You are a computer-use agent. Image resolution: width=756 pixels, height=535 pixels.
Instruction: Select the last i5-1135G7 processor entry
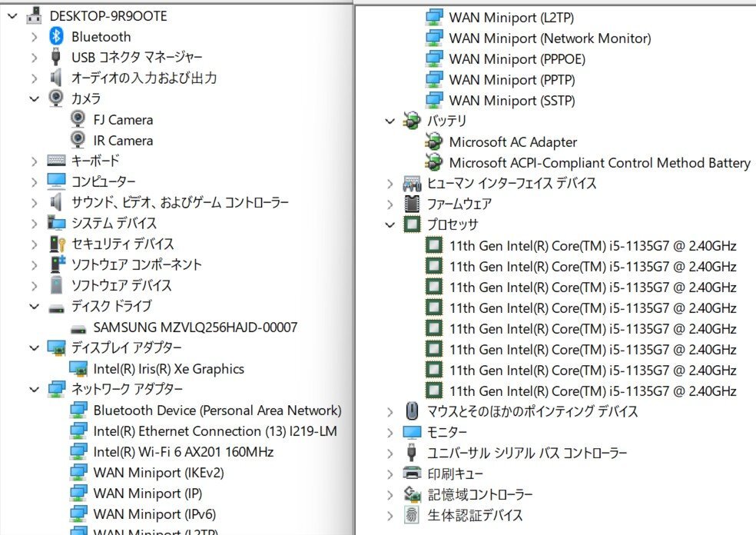(x=593, y=391)
